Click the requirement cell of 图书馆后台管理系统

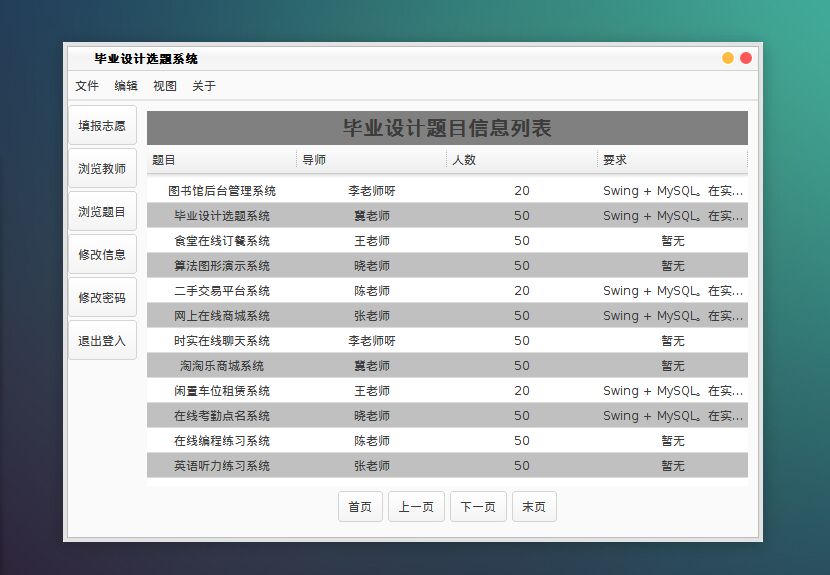[x=673, y=191]
